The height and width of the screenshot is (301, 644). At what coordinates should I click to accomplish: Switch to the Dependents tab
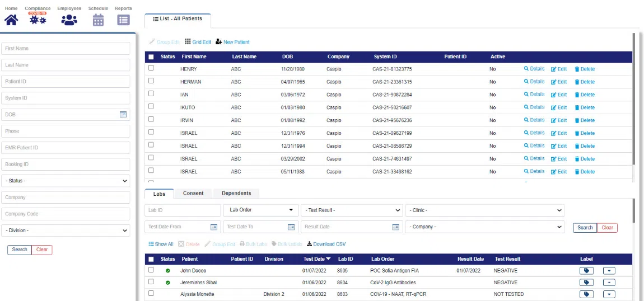click(236, 193)
